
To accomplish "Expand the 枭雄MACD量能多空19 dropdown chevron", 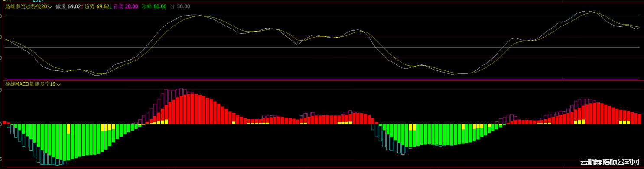I will pyautogui.click(x=59, y=85).
